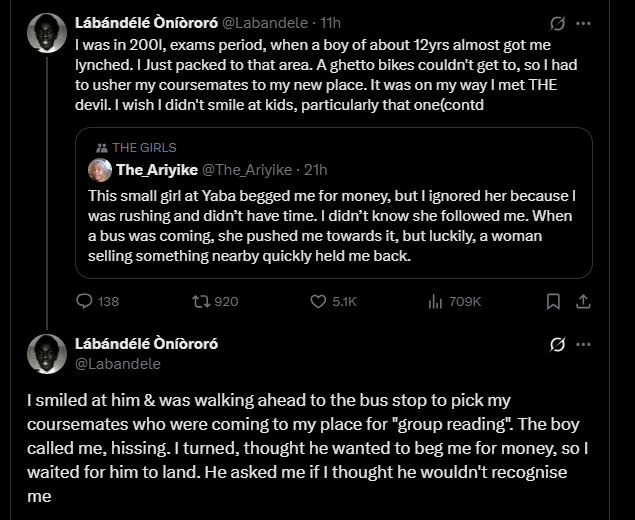Click the 21h timestamp in quoted tweet
The height and width of the screenshot is (520, 635).
point(314,169)
